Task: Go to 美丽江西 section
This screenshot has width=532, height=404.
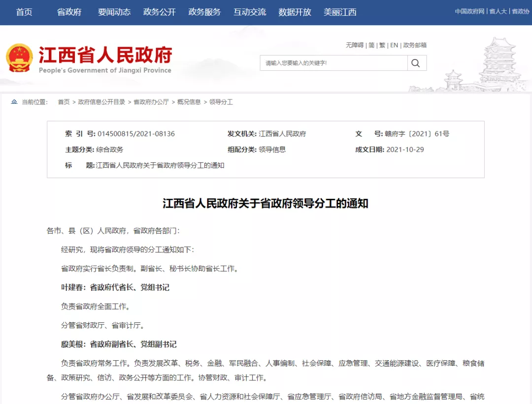Action: [340, 12]
